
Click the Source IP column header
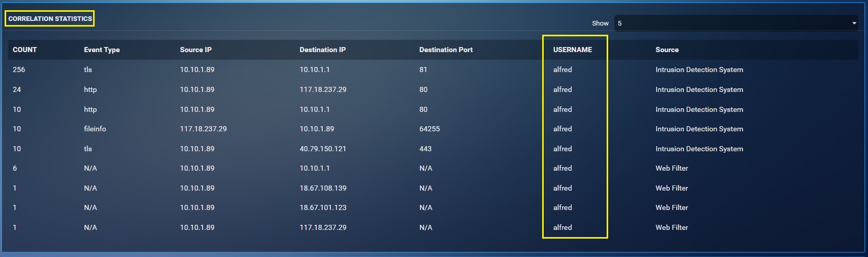tap(196, 50)
